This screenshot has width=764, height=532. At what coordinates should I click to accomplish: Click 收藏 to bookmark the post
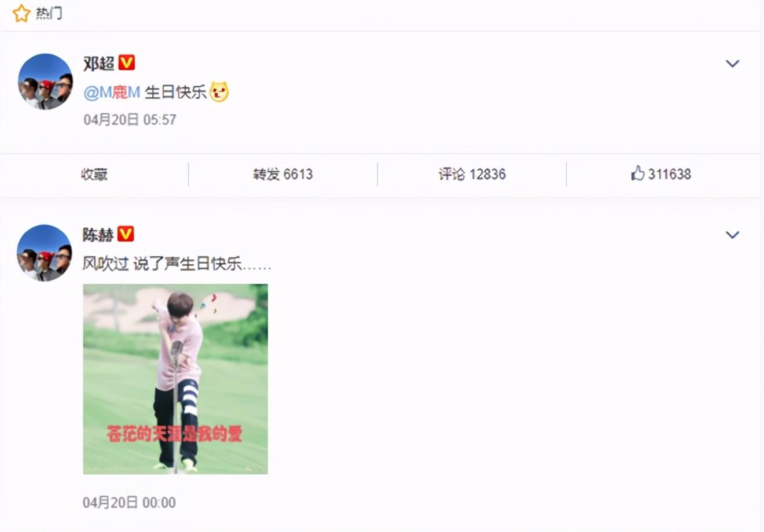(x=94, y=174)
